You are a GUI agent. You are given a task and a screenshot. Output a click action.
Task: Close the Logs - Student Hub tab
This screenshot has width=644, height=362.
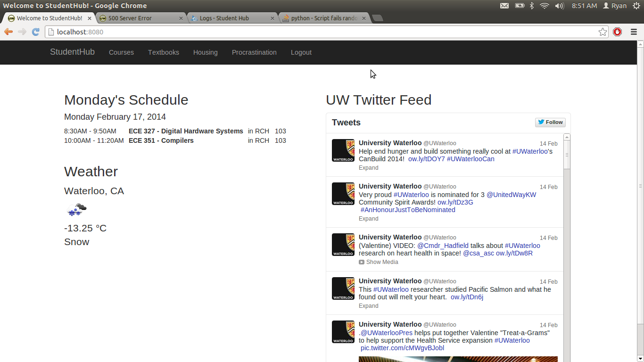[x=272, y=18]
